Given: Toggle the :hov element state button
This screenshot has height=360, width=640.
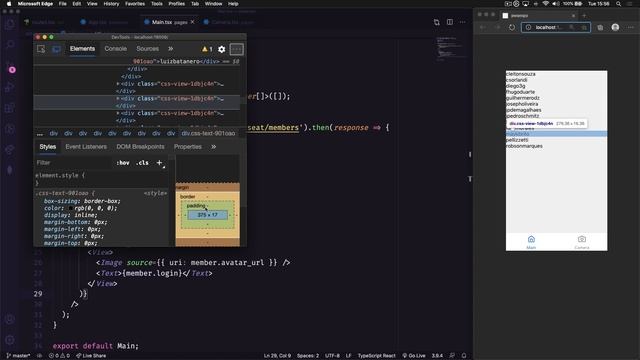Looking at the screenshot, I should pos(123,162).
